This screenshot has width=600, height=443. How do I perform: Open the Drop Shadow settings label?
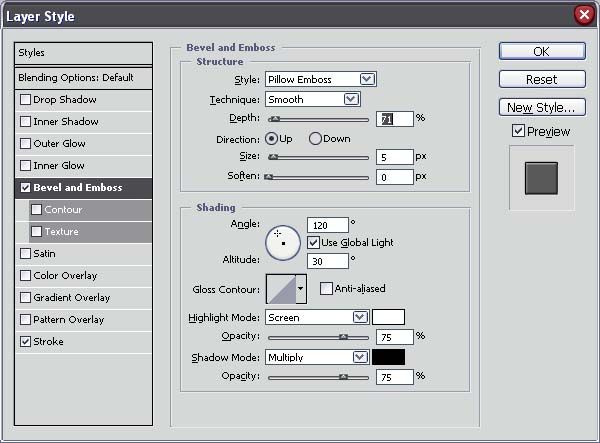tap(65, 99)
